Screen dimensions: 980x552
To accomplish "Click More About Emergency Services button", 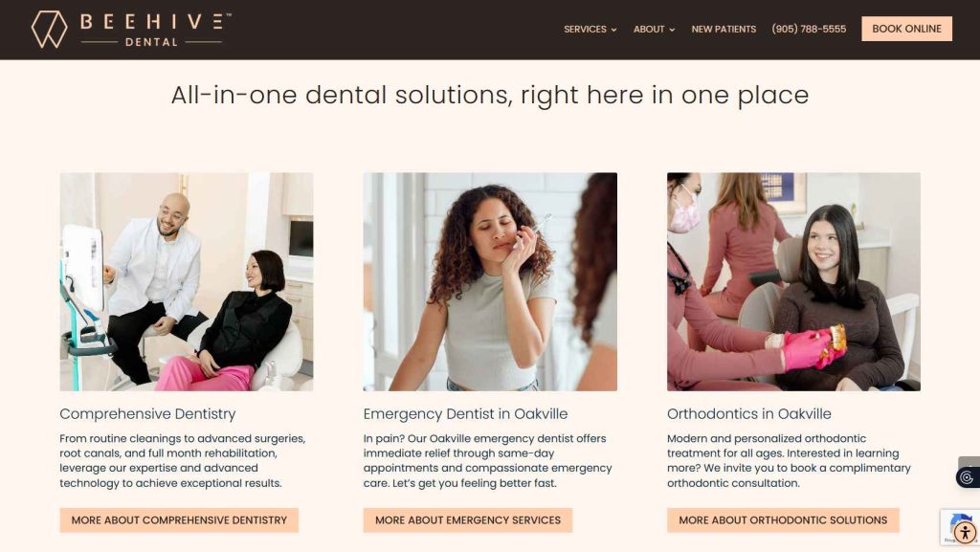I will tap(467, 520).
